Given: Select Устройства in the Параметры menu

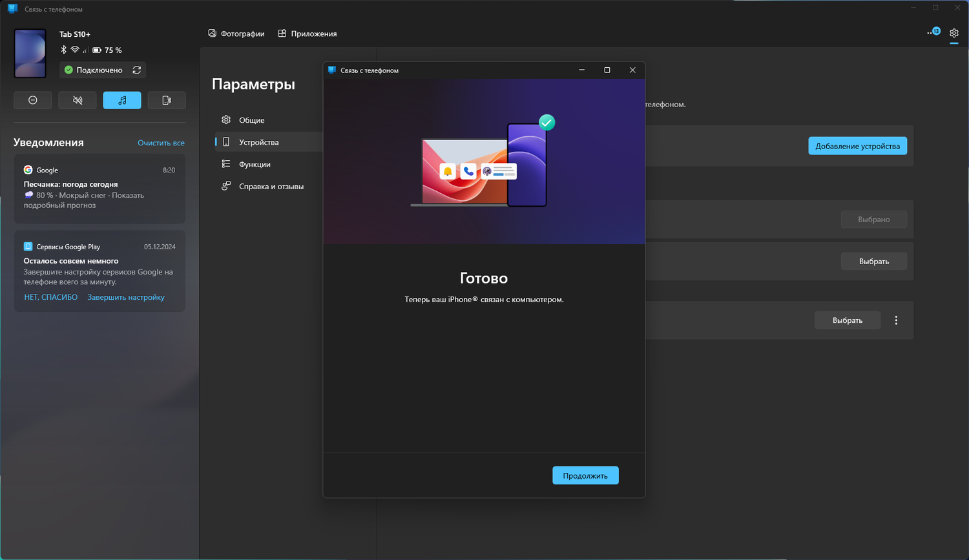Looking at the screenshot, I should [x=269, y=142].
